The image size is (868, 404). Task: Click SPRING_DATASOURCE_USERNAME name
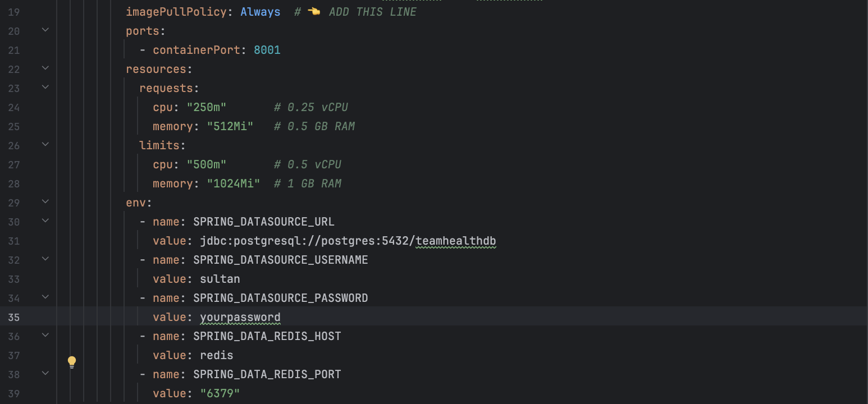(281, 260)
